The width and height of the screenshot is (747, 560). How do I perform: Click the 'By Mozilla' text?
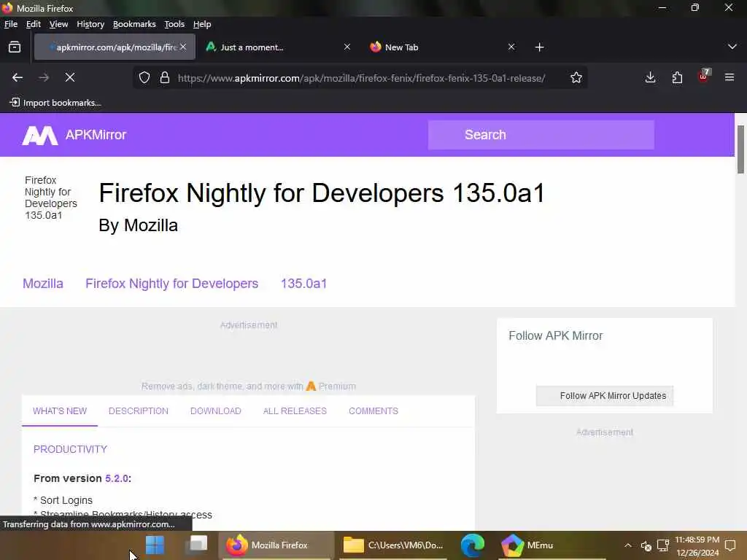pyautogui.click(x=138, y=225)
